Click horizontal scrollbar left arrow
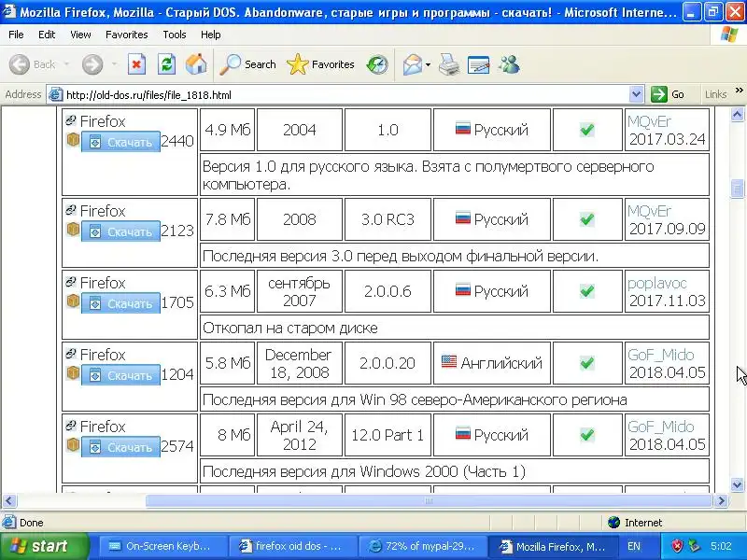The image size is (747, 560). (x=9, y=500)
